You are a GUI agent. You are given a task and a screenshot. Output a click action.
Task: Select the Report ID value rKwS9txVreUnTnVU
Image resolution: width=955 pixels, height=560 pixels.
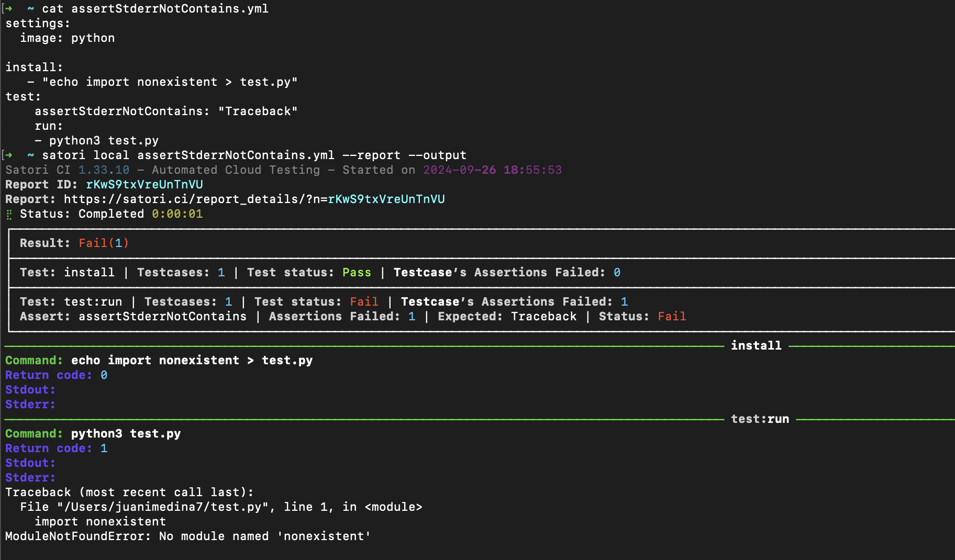pos(145,185)
